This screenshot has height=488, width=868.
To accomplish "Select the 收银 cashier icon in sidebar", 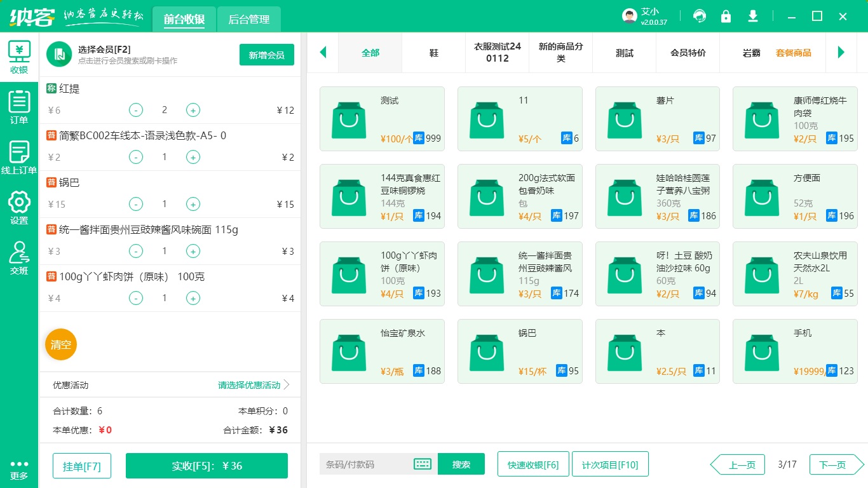I will tap(19, 51).
